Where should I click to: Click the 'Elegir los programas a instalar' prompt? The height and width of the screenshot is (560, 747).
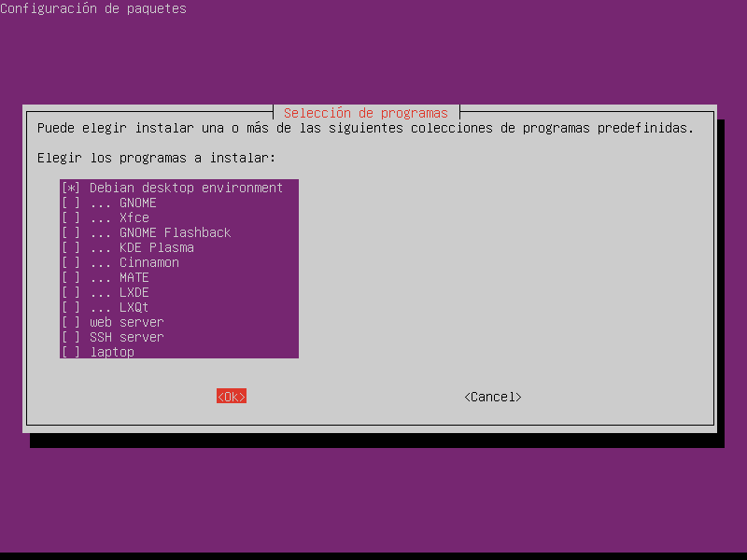(156, 158)
